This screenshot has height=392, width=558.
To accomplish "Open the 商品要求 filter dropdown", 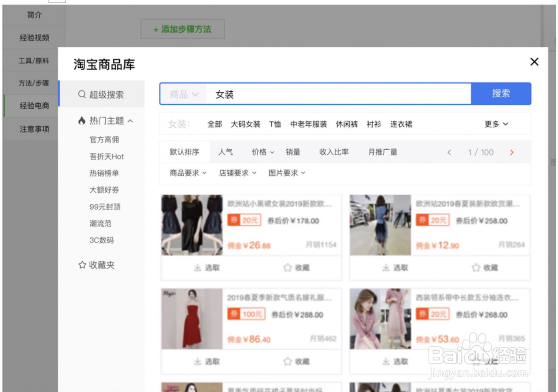I will (188, 173).
